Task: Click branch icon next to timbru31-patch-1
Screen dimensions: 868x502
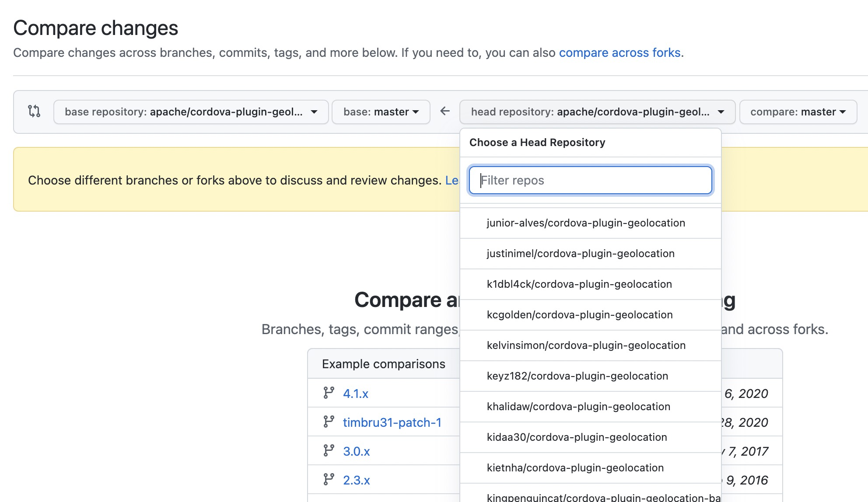Action: tap(329, 422)
